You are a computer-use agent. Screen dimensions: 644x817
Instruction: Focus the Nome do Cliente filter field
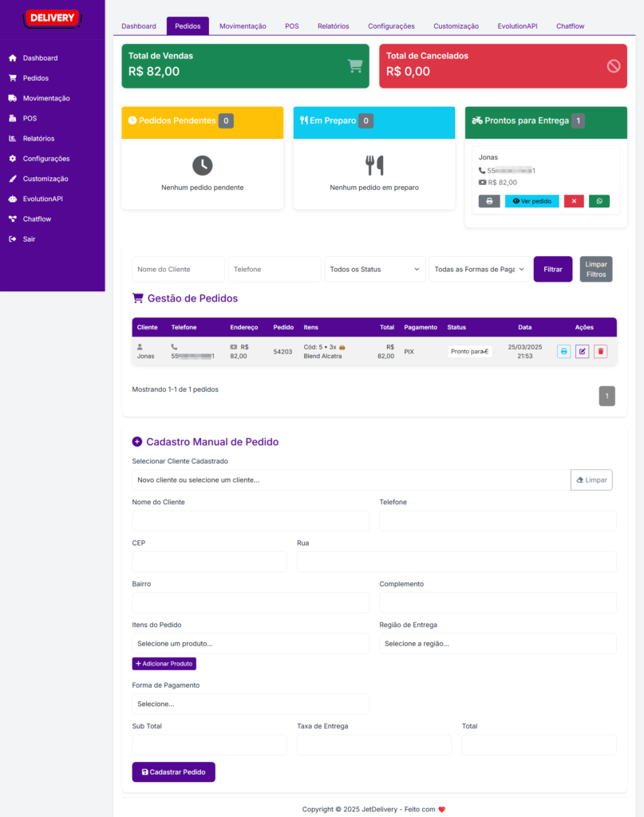coord(178,270)
